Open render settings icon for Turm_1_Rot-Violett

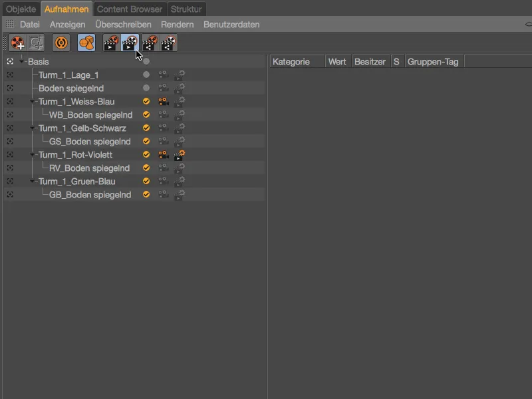click(179, 155)
